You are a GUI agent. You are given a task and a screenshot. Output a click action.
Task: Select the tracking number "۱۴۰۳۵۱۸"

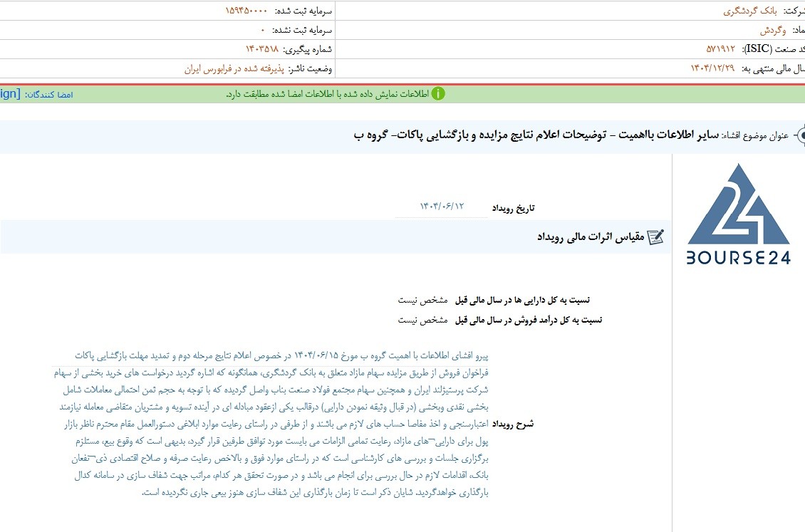(x=262, y=49)
